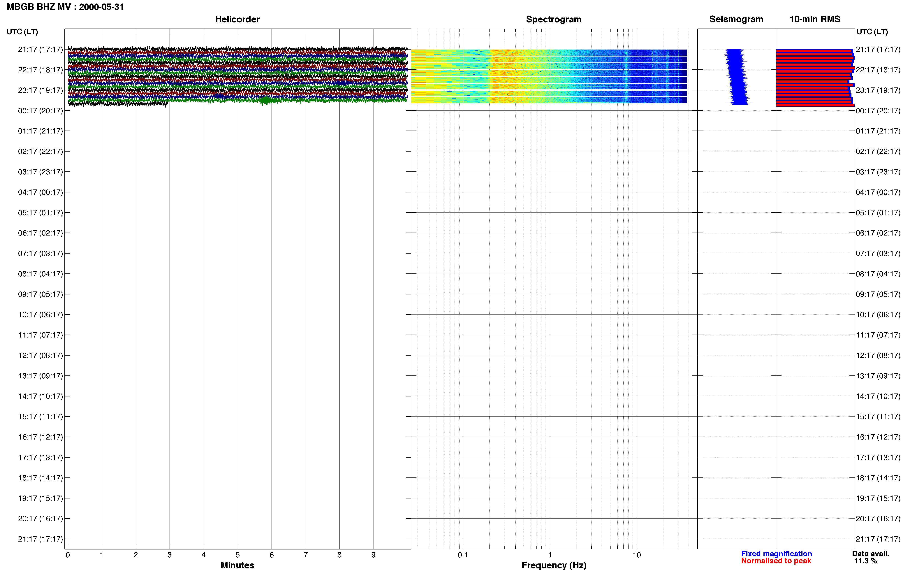Click left time label '12:17 (08:17)'
Viewport: 924px width, 578px height.
point(40,356)
